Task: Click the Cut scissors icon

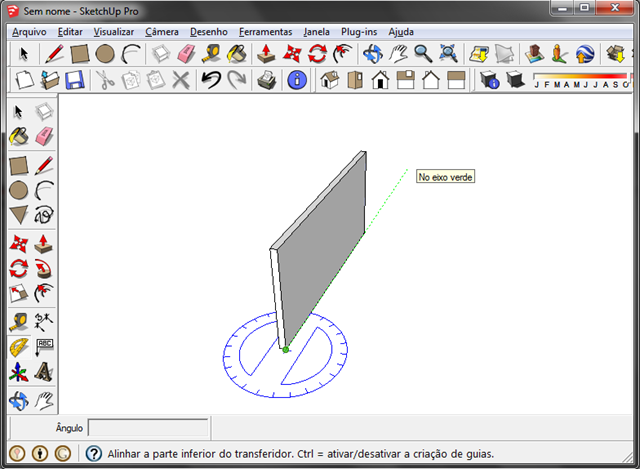Action: 105,80
